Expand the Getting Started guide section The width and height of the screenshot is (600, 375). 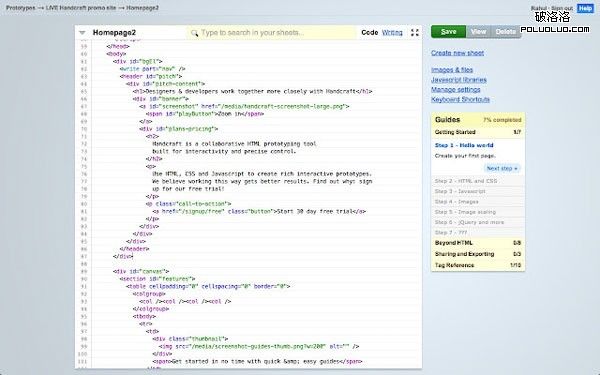coord(478,132)
